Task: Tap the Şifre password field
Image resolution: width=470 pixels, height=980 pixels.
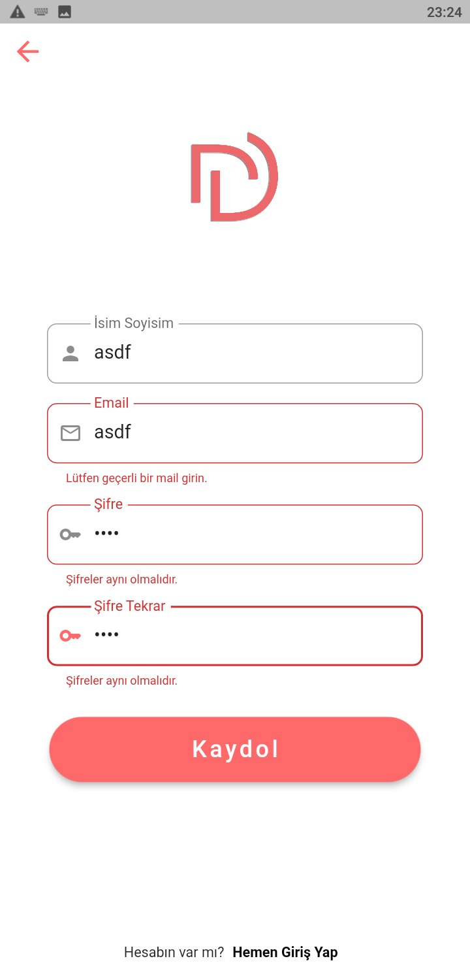Action: [x=235, y=534]
